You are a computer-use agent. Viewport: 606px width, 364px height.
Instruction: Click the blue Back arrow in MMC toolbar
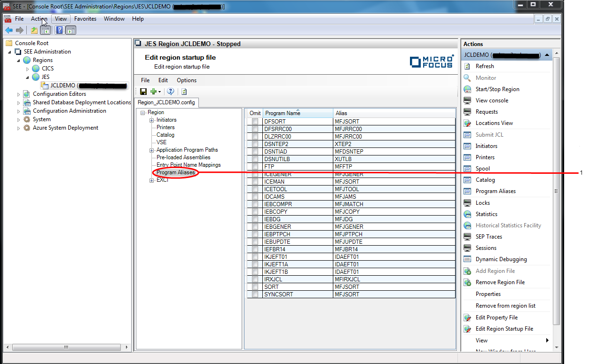9,31
